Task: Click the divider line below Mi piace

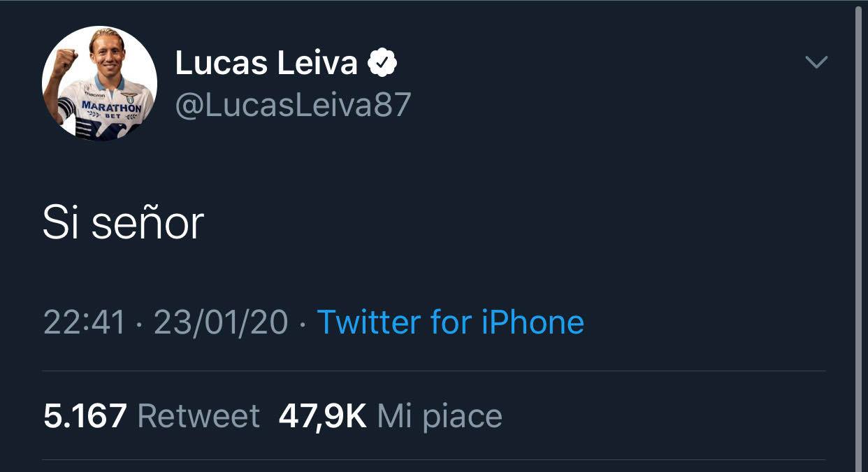Action: [x=433, y=459]
